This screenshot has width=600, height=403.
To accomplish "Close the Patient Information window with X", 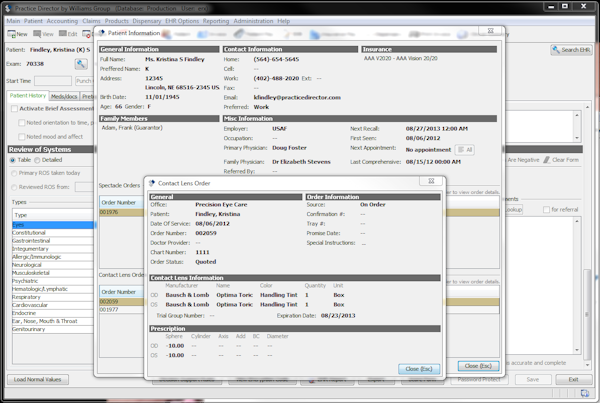I will tap(491, 31).
